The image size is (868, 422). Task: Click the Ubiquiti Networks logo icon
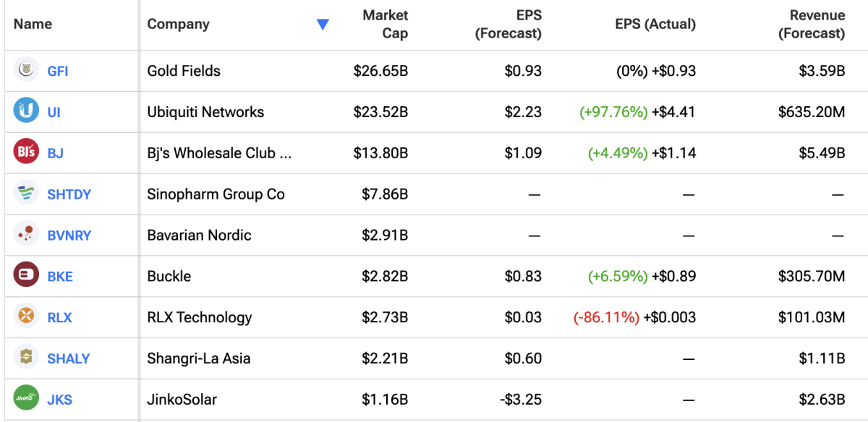coord(26,112)
